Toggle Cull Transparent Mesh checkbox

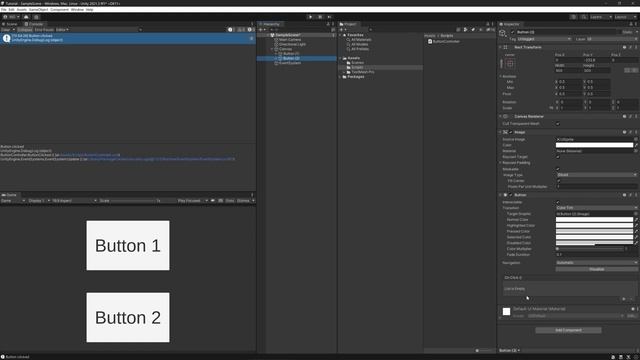click(x=558, y=124)
